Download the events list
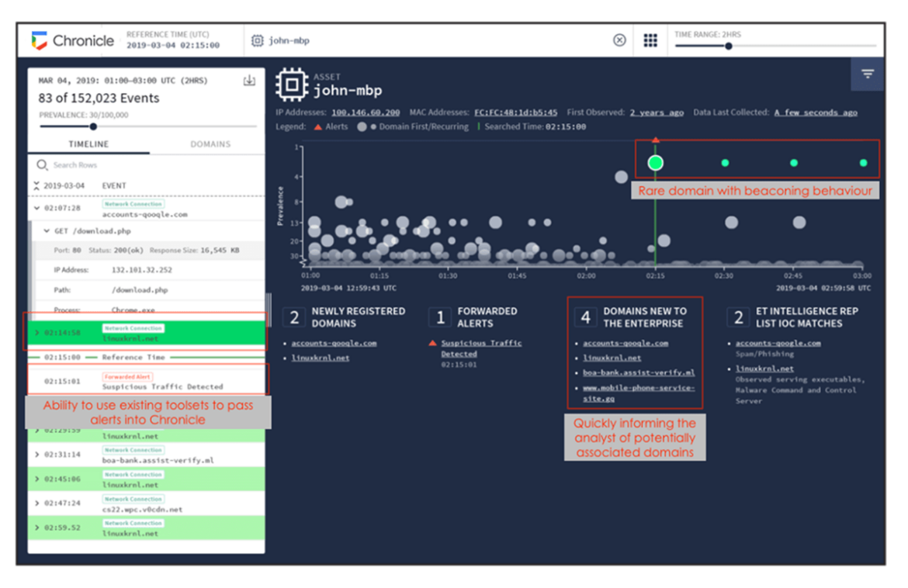The image size is (908, 588). tap(249, 81)
